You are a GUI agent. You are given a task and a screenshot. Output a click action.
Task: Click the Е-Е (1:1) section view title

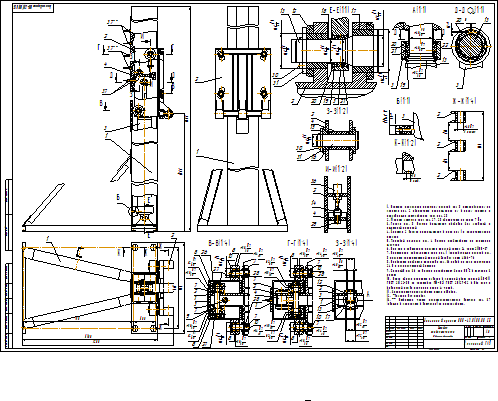[x=339, y=10]
